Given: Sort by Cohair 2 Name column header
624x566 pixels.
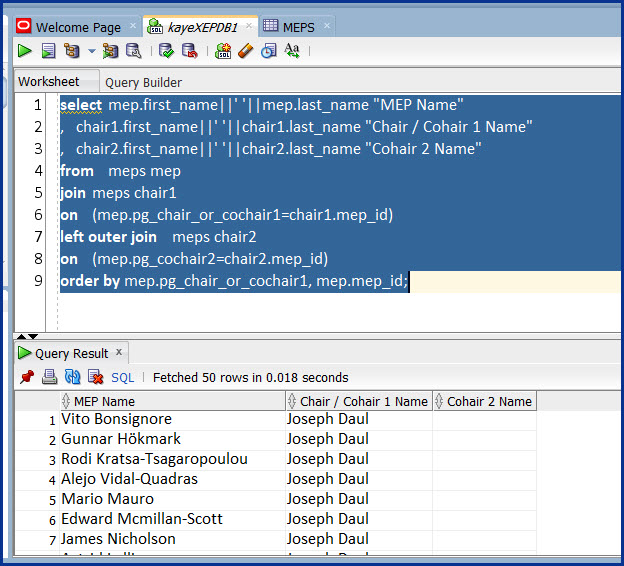Looking at the screenshot, I should (x=484, y=401).
